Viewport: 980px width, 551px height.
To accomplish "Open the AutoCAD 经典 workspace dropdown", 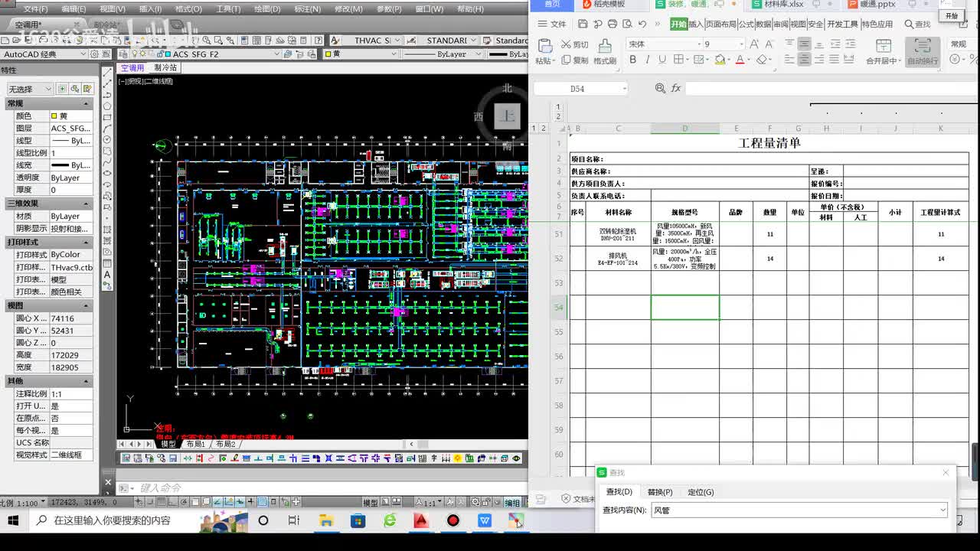I will [x=44, y=54].
